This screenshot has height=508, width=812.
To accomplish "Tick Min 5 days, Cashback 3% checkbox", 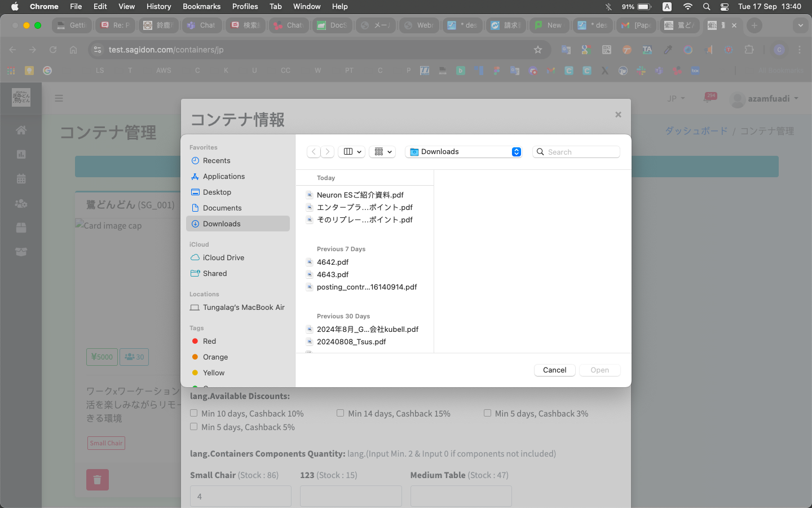I will 487,413.
